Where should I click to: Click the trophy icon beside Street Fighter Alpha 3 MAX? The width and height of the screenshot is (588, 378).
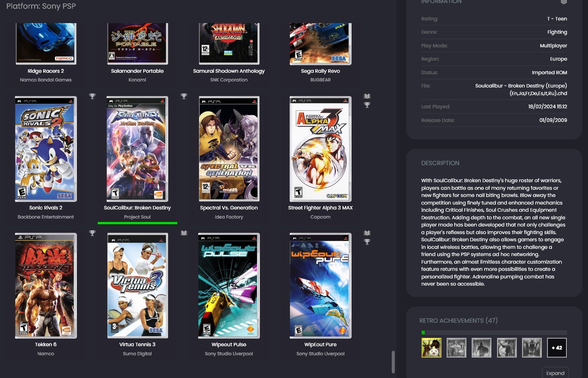click(367, 105)
